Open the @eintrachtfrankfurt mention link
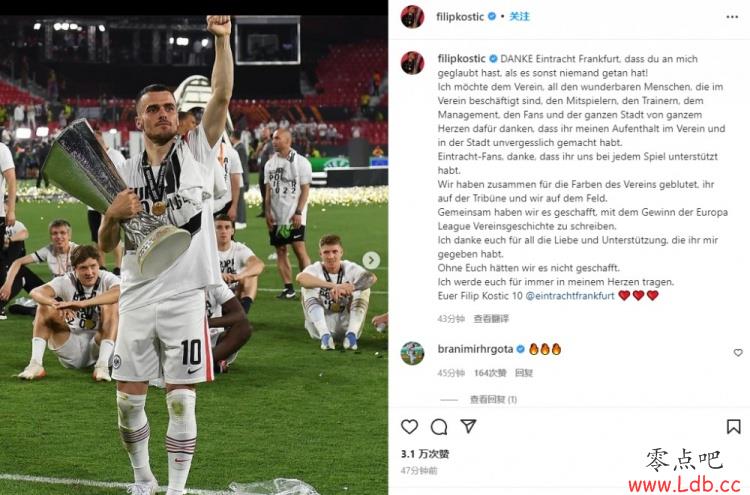Viewport: 750px width, 495px height. 570,296
